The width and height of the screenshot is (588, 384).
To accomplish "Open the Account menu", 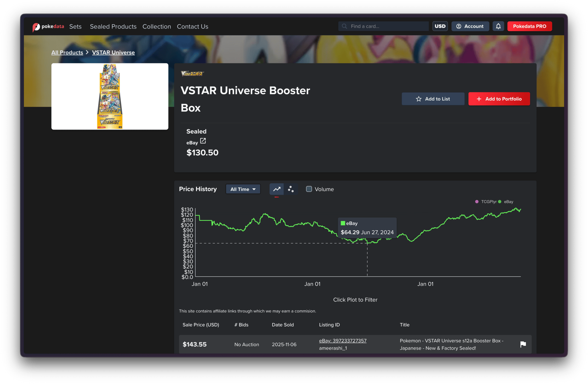I will pyautogui.click(x=470, y=26).
